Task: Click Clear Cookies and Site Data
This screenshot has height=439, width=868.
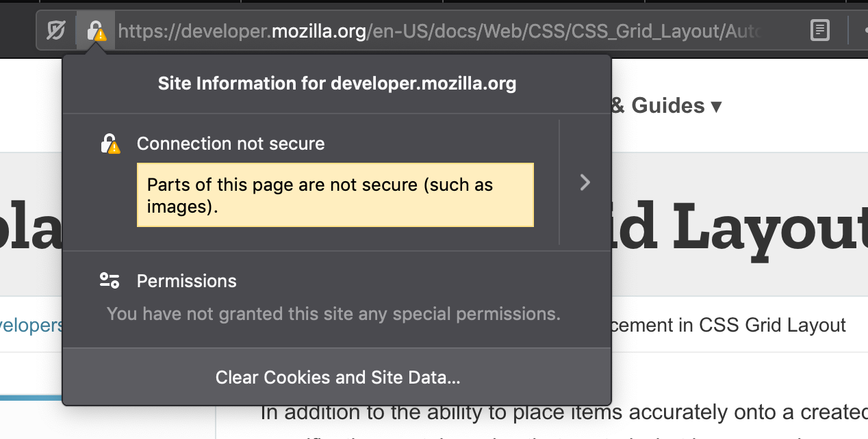Action: click(337, 377)
